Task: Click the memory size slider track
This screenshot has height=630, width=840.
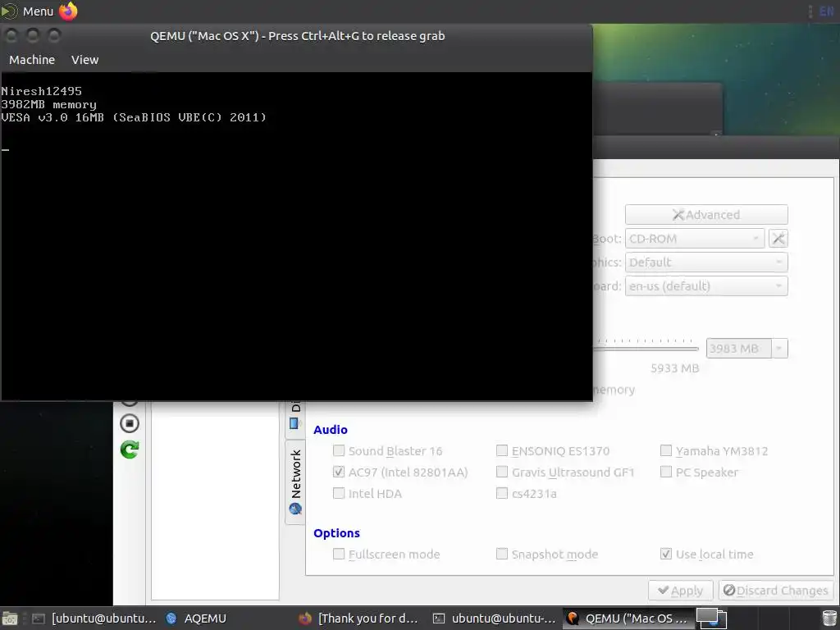Action: 646,349
